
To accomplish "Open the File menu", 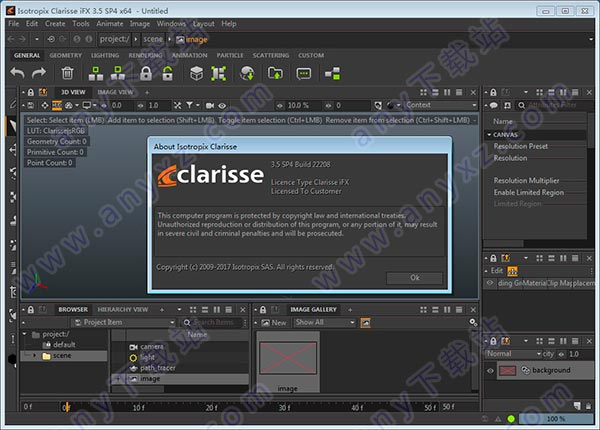I will [13, 24].
